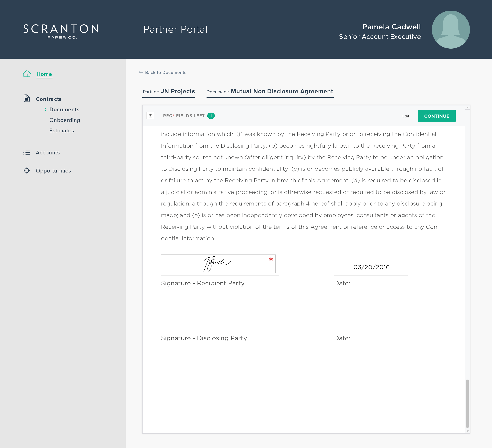Click the Accounts list icon
The image size is (492, 448).
[27, 152]
